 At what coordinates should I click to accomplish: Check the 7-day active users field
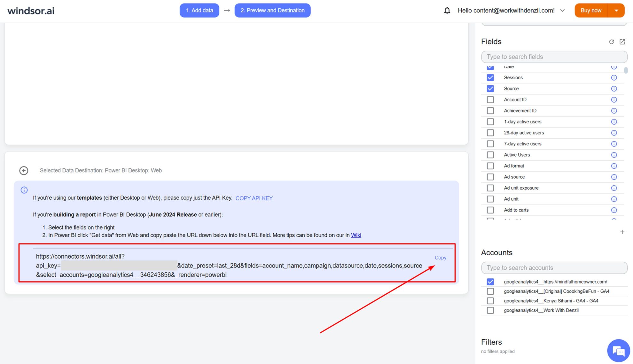tap(490, 144)
